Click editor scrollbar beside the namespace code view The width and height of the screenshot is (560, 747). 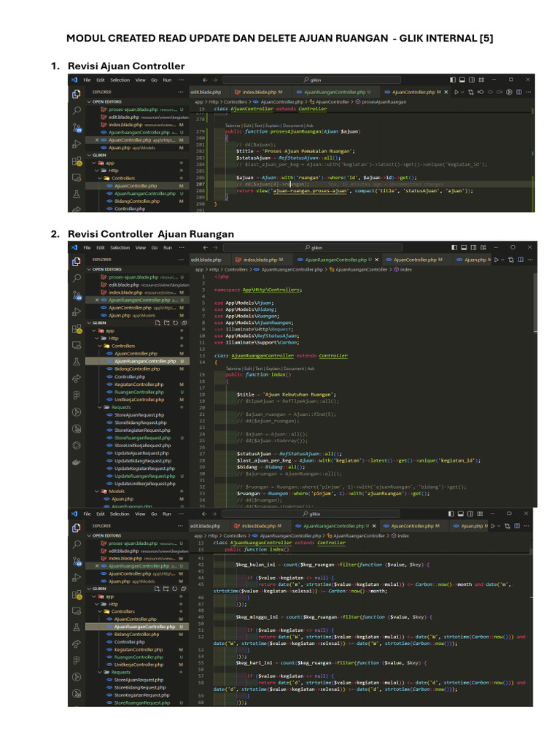tap(535, 303)
